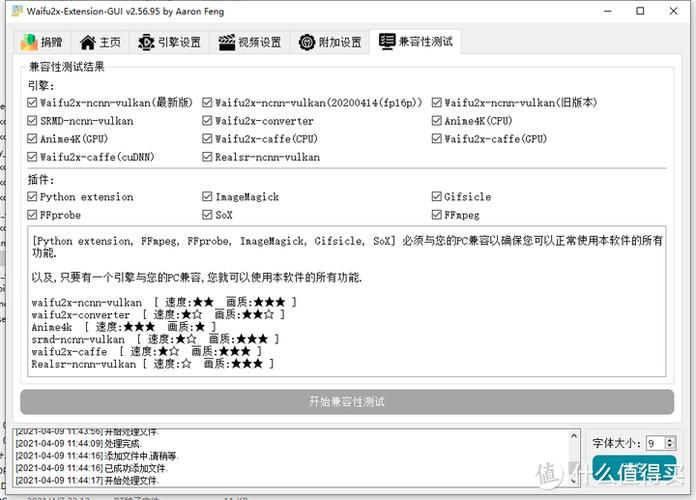Click 开始兼容性测试 start test button
Screen dimensions: 696x500
click(347, 402)
